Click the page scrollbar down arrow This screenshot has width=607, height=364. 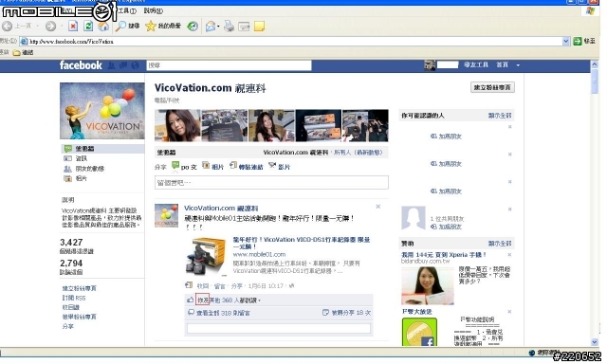pos(595,342)
